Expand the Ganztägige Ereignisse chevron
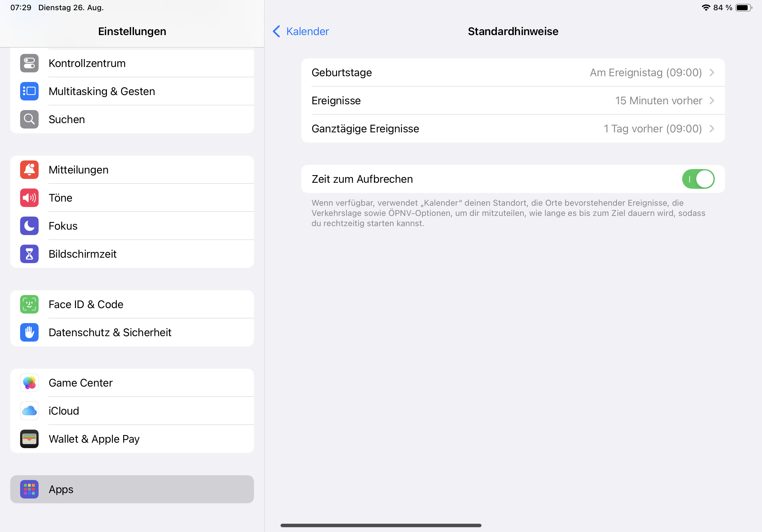 click(x=712, y=129)
